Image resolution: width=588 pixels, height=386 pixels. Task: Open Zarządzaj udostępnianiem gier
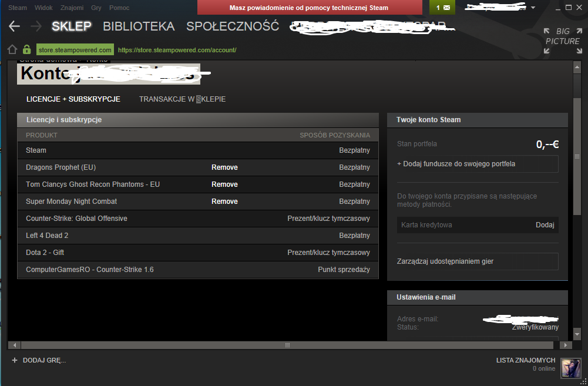click(478, 261)
